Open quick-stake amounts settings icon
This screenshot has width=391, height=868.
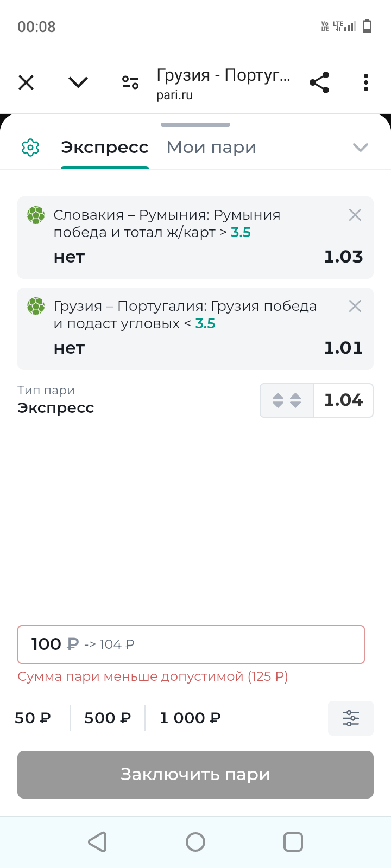[x=351, y=718]
